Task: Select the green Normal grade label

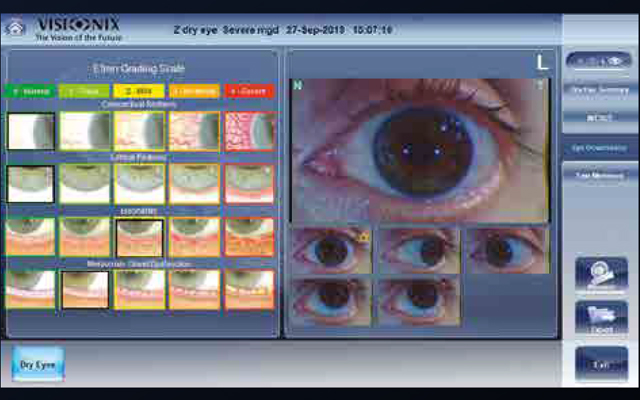Action: click(x=30, y=92)
